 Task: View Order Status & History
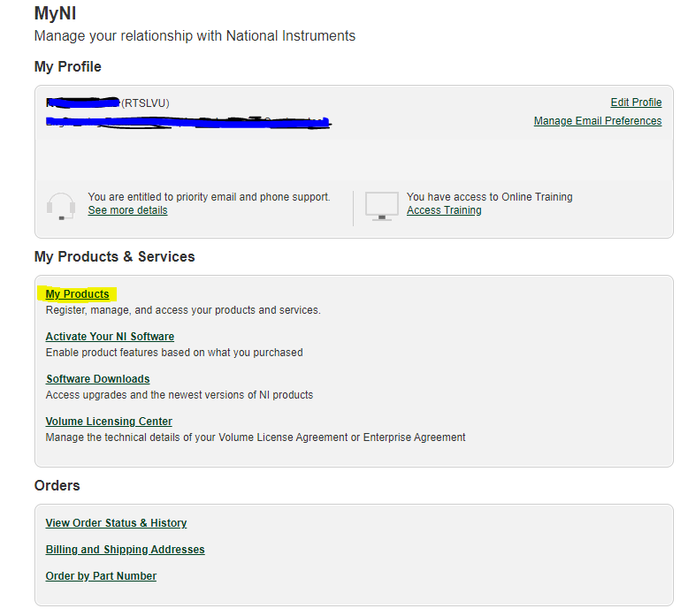[116, 523]
